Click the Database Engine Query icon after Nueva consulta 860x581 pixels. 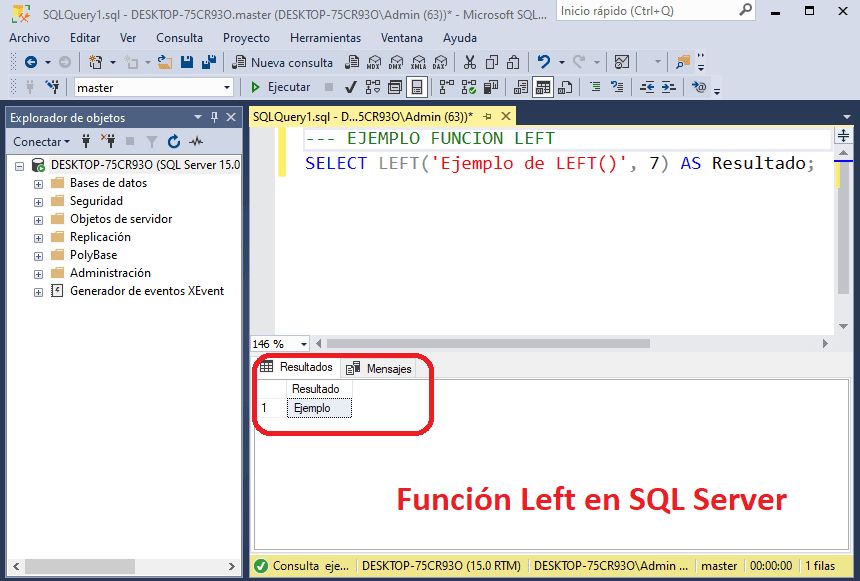(352, 62)
